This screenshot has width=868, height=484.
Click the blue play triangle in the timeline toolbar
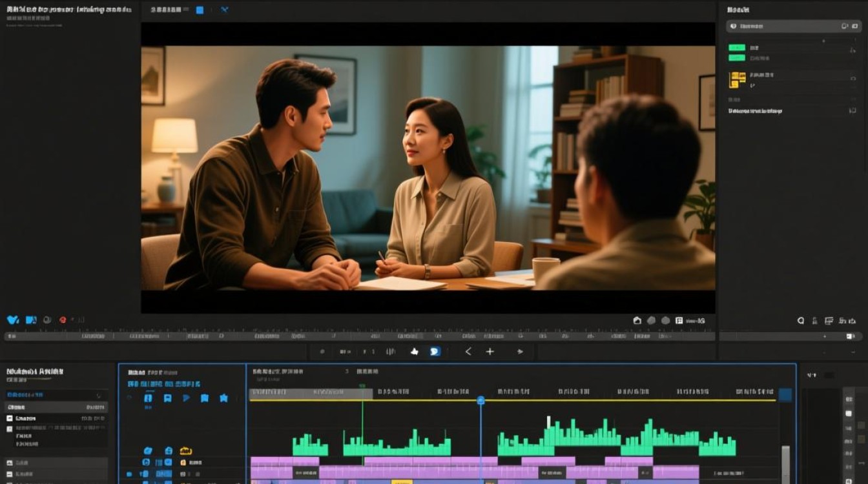click(x=186, y=398)
